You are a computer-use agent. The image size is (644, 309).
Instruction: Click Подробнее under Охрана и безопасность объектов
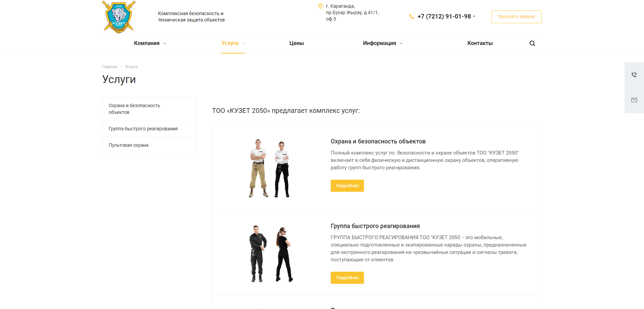click(347, 186)
